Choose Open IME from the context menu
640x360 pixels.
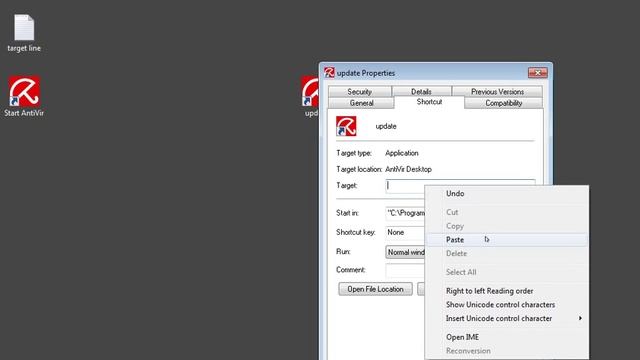click(507, 337)
